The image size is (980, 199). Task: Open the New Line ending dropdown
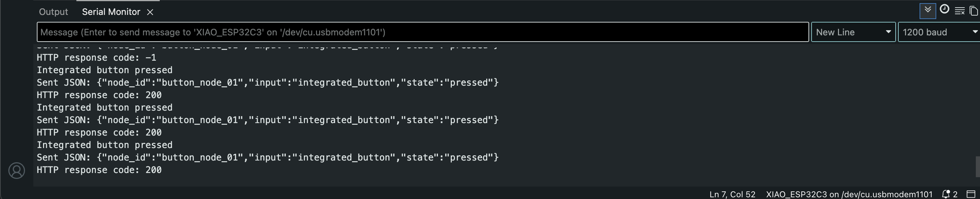(x=853, y=32)
